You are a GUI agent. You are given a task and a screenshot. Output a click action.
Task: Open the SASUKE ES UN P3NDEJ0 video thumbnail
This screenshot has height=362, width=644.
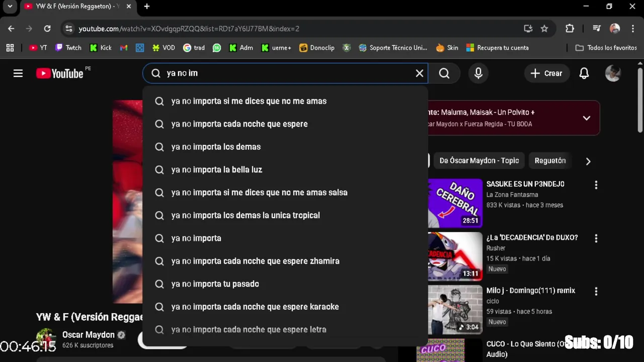click(x=455, y=203)
